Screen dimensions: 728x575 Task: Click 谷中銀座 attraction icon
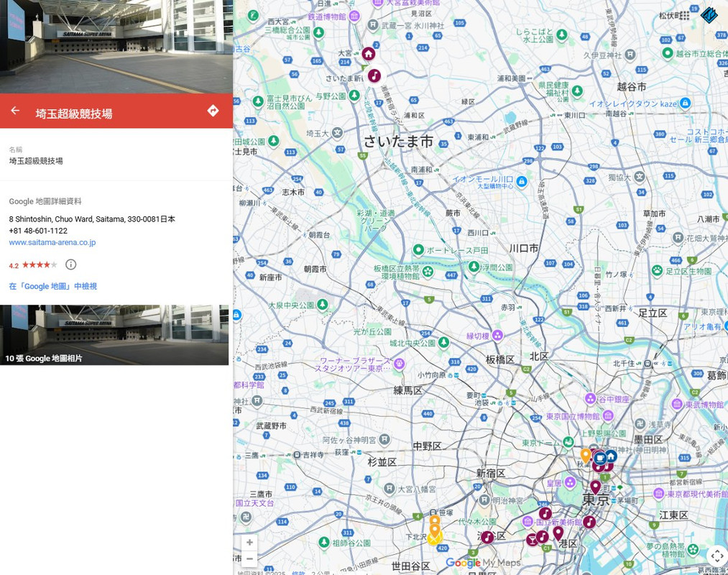[x=590, y=398]
